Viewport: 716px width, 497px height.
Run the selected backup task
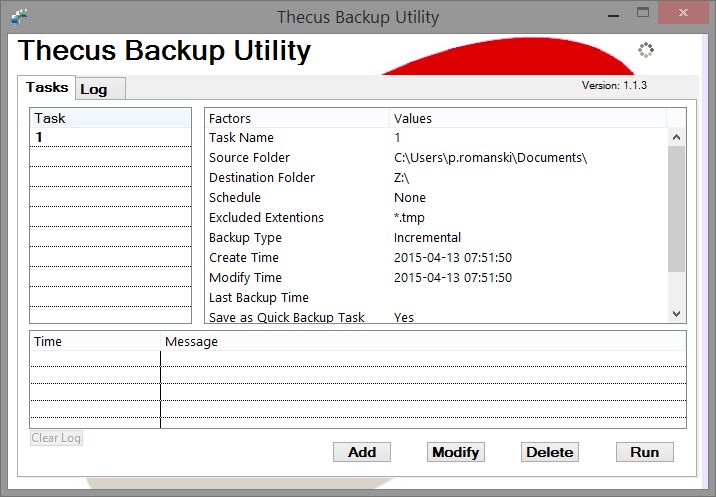[x=644, y=452]
